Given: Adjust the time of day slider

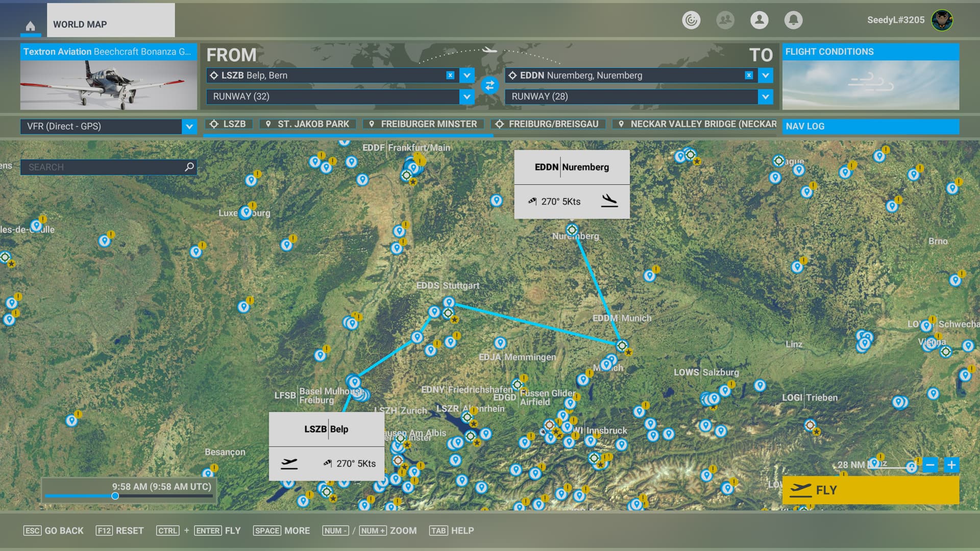Looking at the screenshot, I should coord(115,496).
